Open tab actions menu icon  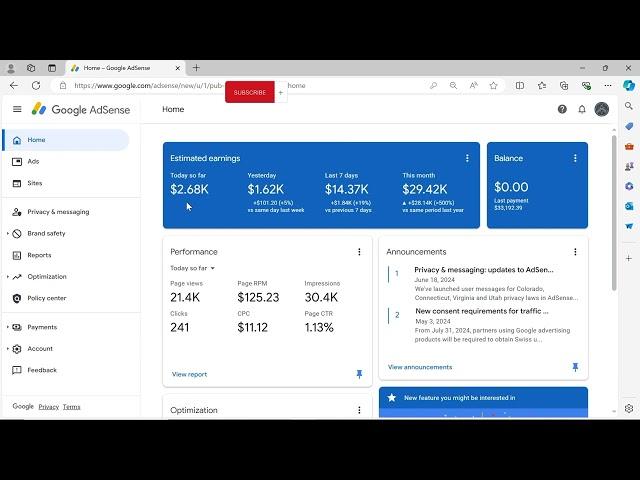52,68
